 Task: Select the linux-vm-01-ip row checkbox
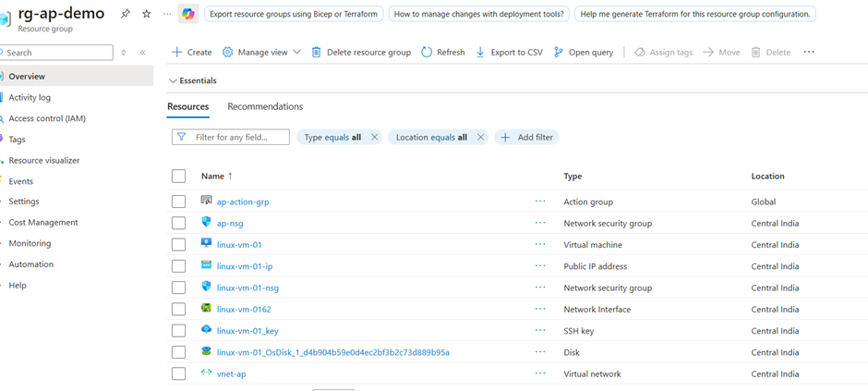(x=178, y=266)
